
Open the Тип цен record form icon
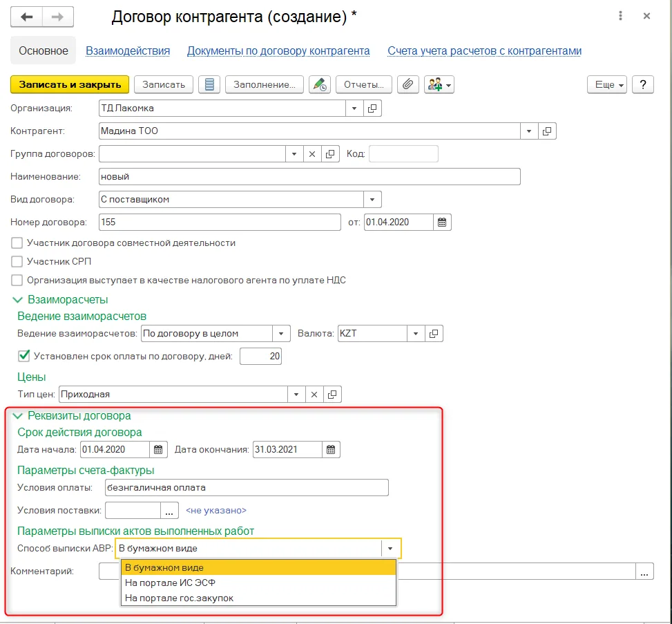click(332, 395)
